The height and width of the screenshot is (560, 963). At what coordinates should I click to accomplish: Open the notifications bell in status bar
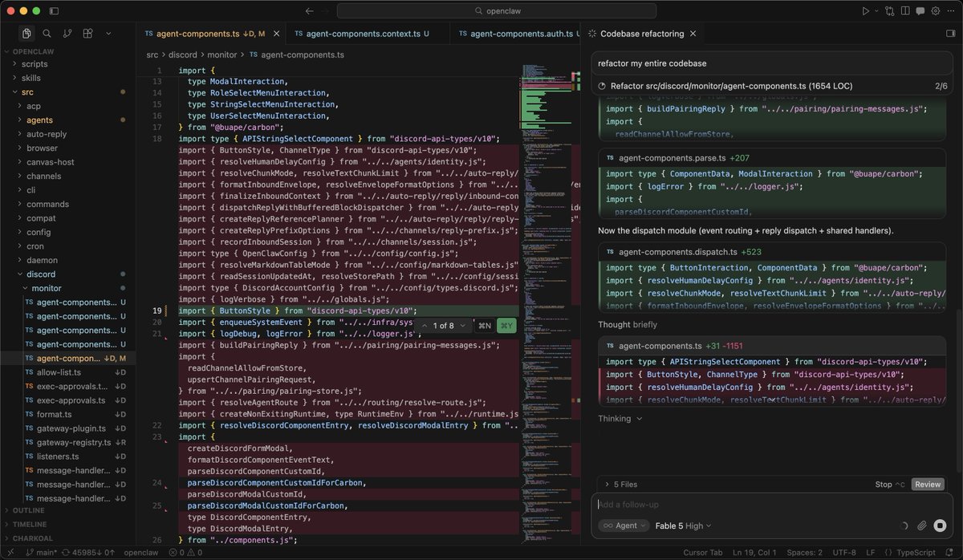(x=951, y=552)
